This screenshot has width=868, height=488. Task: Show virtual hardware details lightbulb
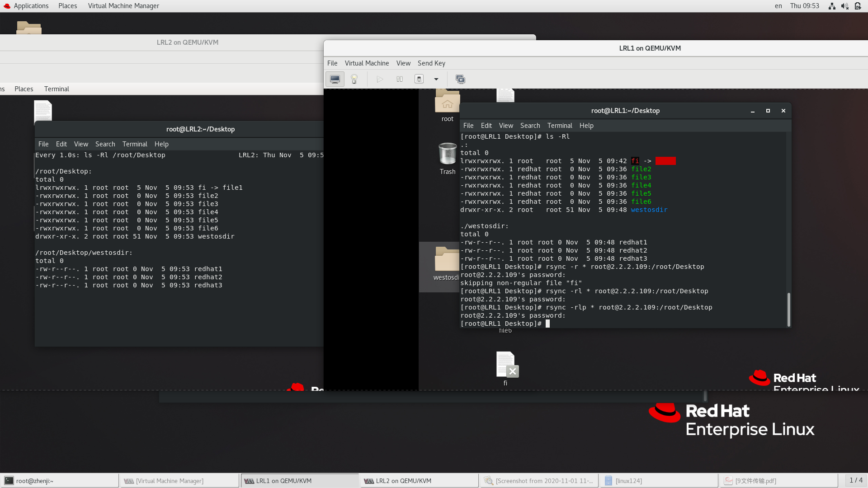[x=354, y=79]
